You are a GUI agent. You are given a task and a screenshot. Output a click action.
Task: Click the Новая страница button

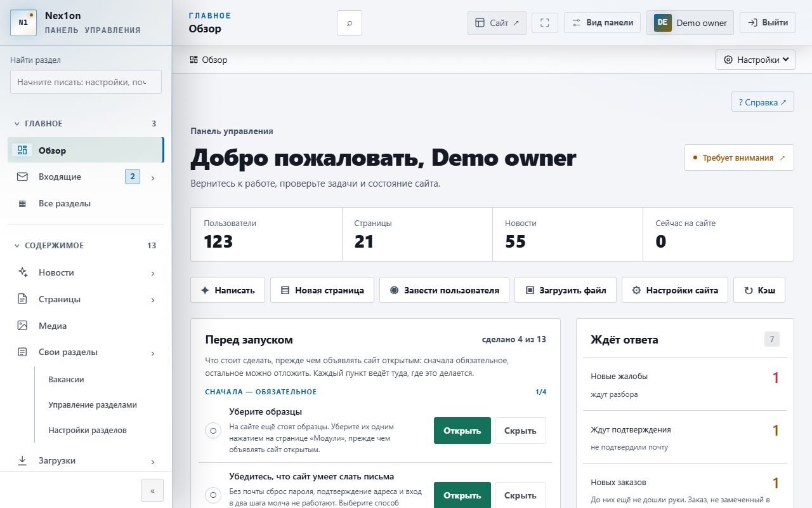[322, 290]
